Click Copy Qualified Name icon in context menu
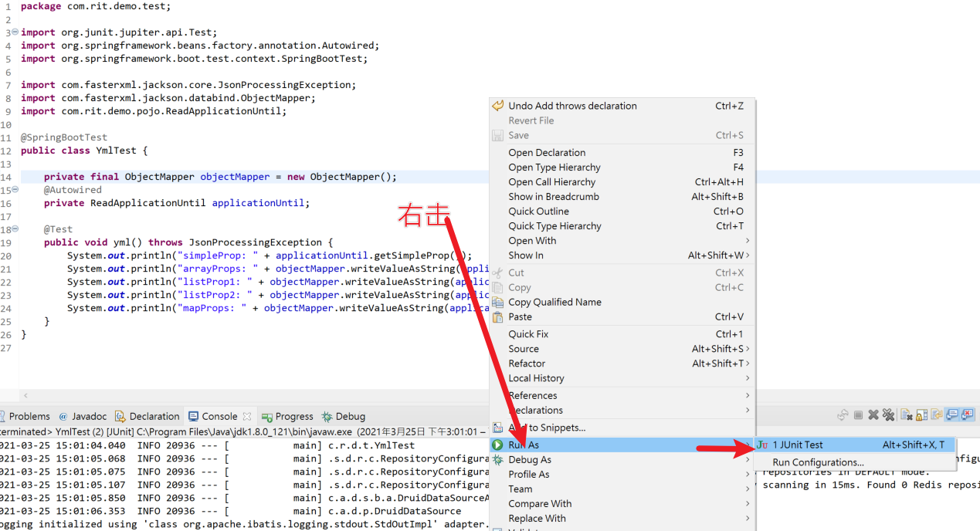The image size is (980, 531). point(498,302)
